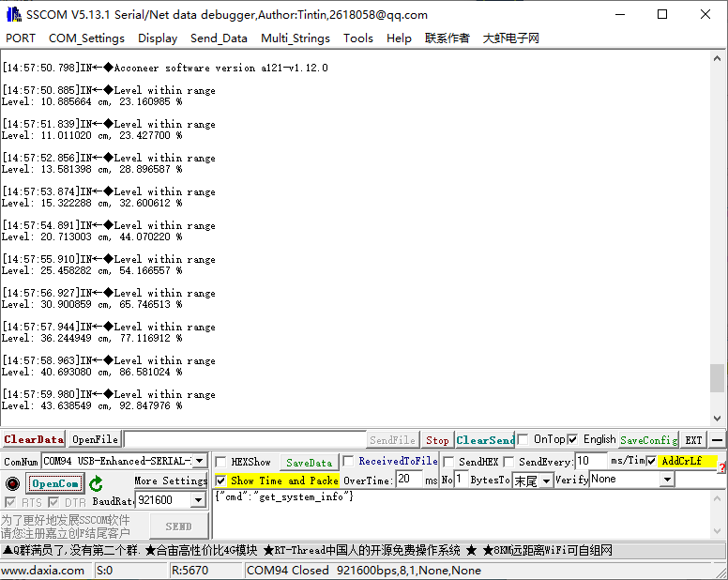Enable the HEXShow checkbox
The width and height of the screenshot is (728, 580).
tap(220, 462)
